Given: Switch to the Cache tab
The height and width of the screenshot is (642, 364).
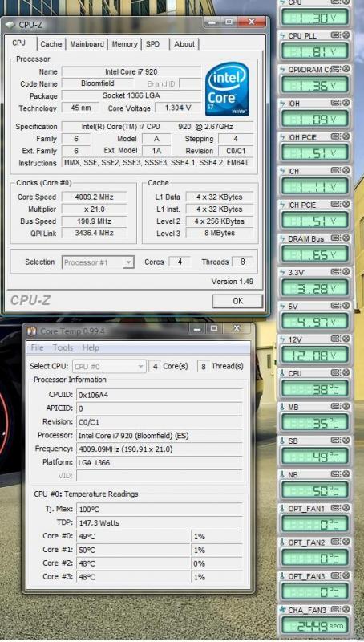Looking at the screenshot, I should click(x=51, y=44).
